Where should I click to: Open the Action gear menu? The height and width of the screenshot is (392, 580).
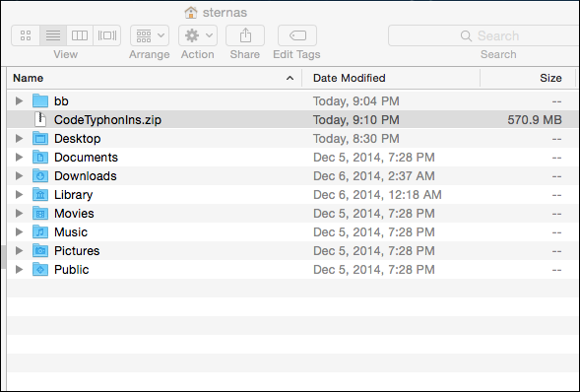[198, 35]
